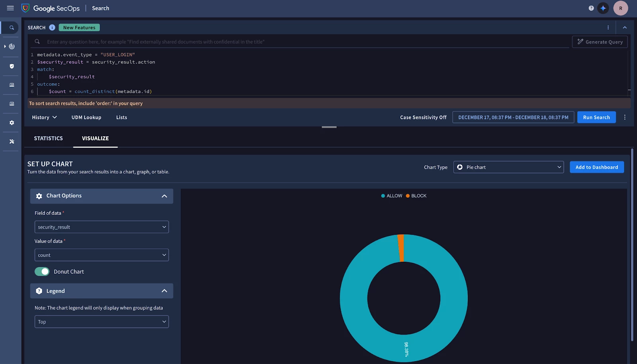Open the help question mark icon
Screen dimensions: 637x364
click(x=591, y=8)
